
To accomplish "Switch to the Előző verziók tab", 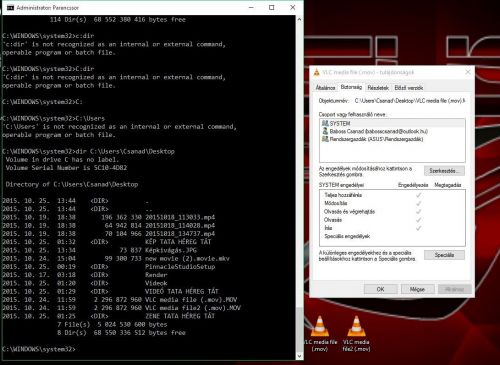I will tap(409, 88).
